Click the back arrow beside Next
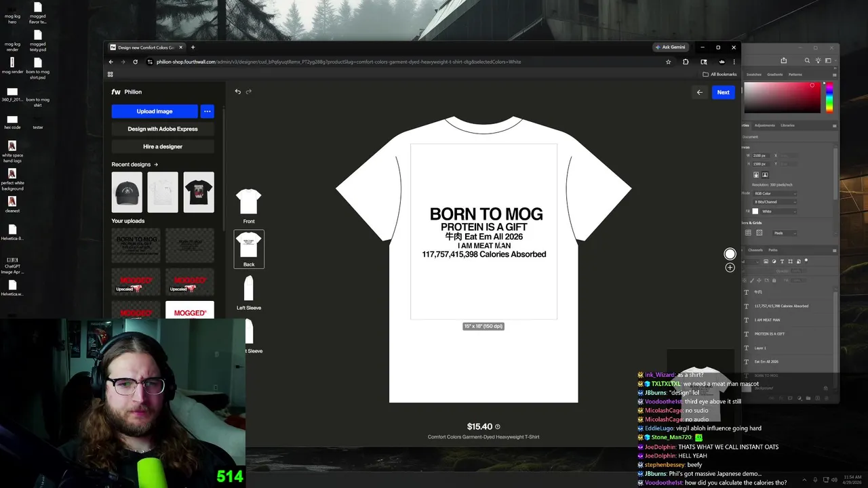The height and width of the screenshot is (488, 868). pyautogui.click(x=700, y=92)
